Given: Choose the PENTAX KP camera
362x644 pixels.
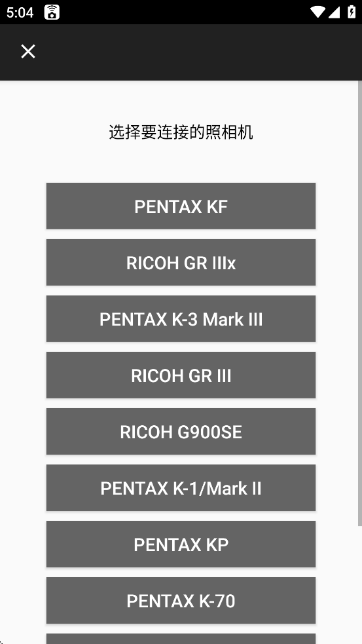Looking at the screenshot, I should point(181,544).
